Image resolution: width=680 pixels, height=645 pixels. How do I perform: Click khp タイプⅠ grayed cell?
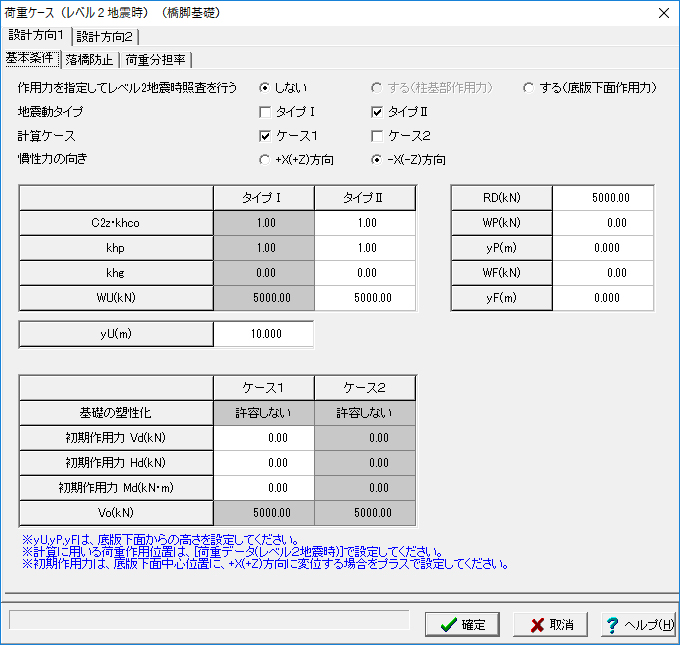[x=264, y=248]
